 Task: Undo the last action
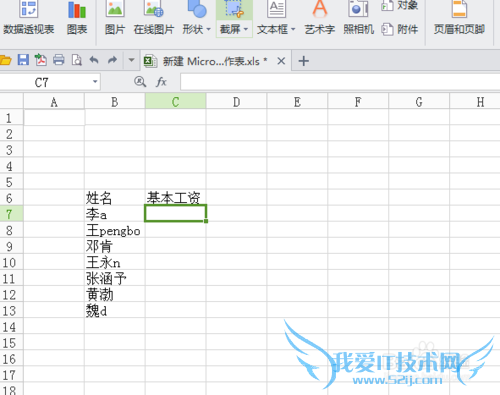point(94,60)
